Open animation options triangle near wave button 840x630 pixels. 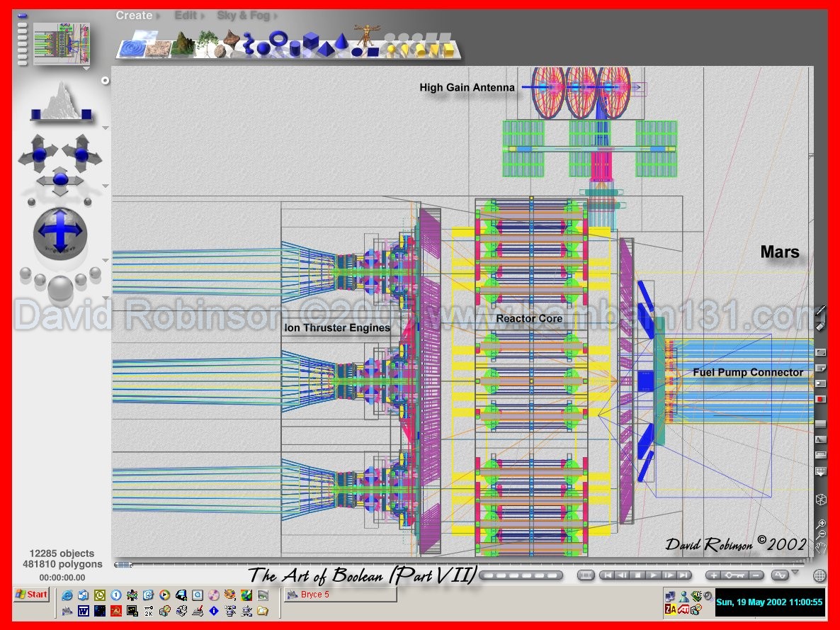pyautogui.click(x=795, y=572)
